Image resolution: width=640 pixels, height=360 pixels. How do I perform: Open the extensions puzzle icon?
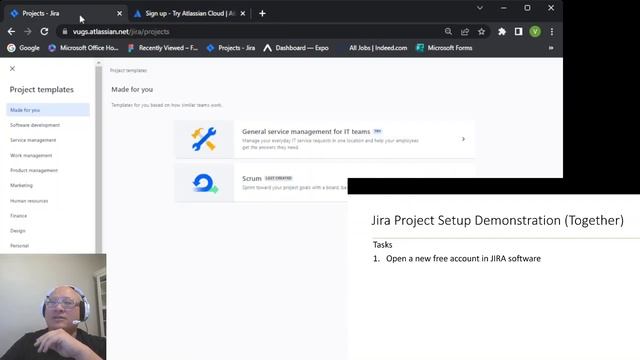click(x=502, y=31)
